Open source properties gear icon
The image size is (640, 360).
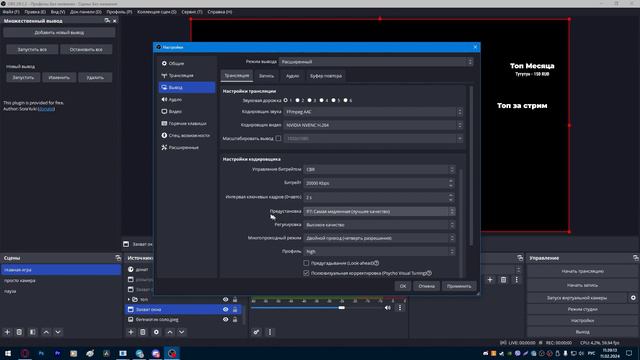pos(156,332)
